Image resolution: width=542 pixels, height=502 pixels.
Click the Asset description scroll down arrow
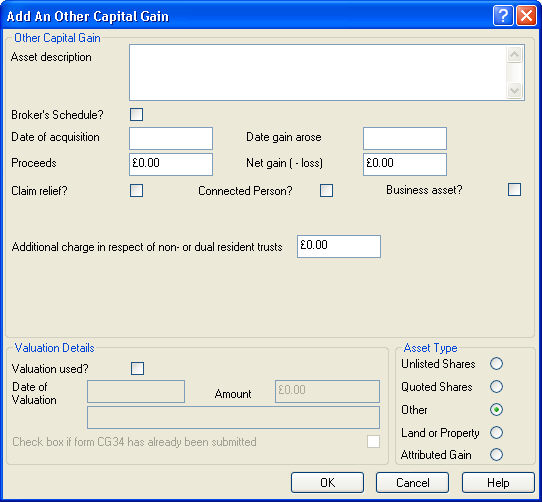514,91
